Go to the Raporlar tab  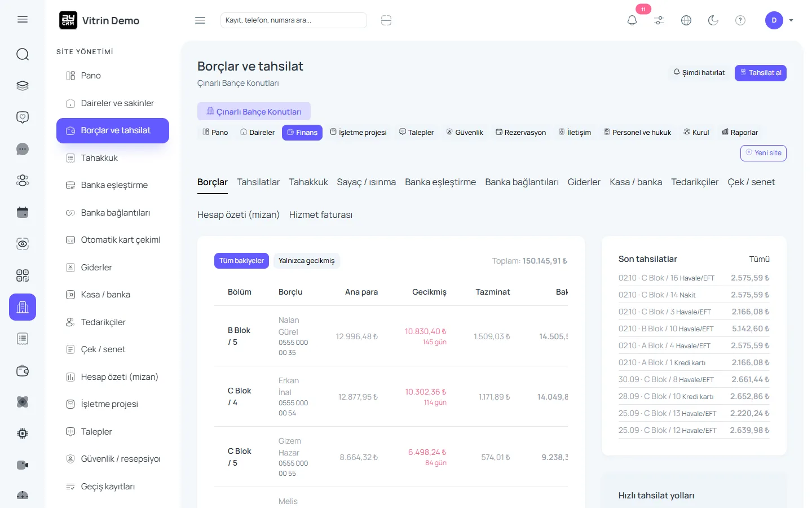tap(740, 133)
